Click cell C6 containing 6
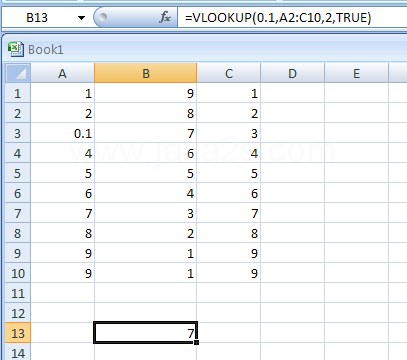This screenshot has height=360, width=407. point(229,193)
